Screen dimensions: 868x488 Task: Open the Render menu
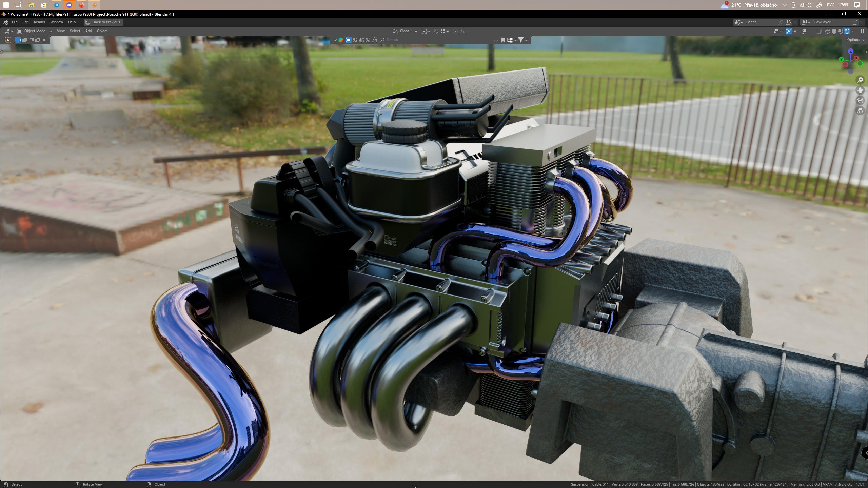click(39, 22)
